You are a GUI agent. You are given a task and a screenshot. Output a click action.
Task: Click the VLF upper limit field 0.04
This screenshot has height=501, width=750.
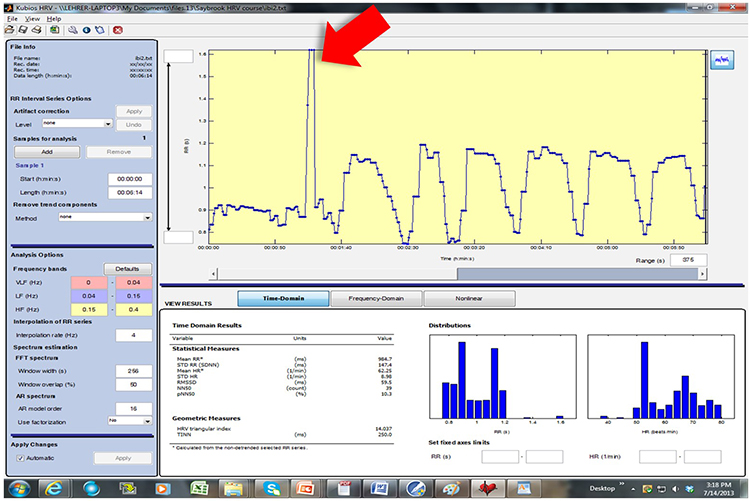[134, 282]
